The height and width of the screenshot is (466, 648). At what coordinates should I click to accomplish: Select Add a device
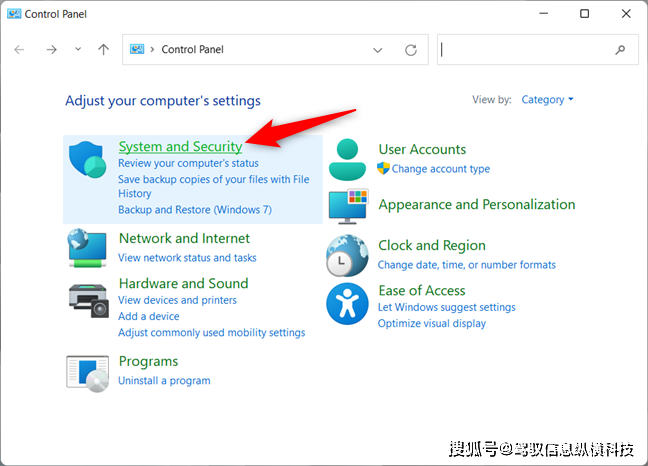pyautogui.click(x=149, y=316)
